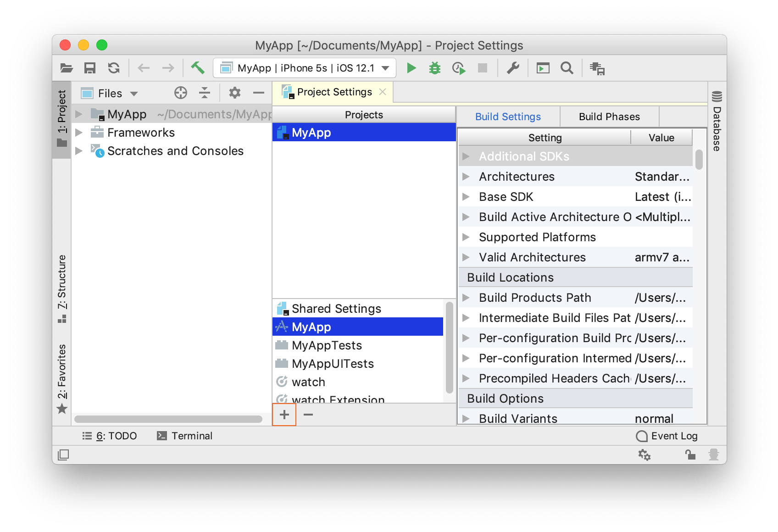The image size is (778, 532).
Task: Click the status bar gears icon
Action: pyautogui.click(x=645, y=454)
